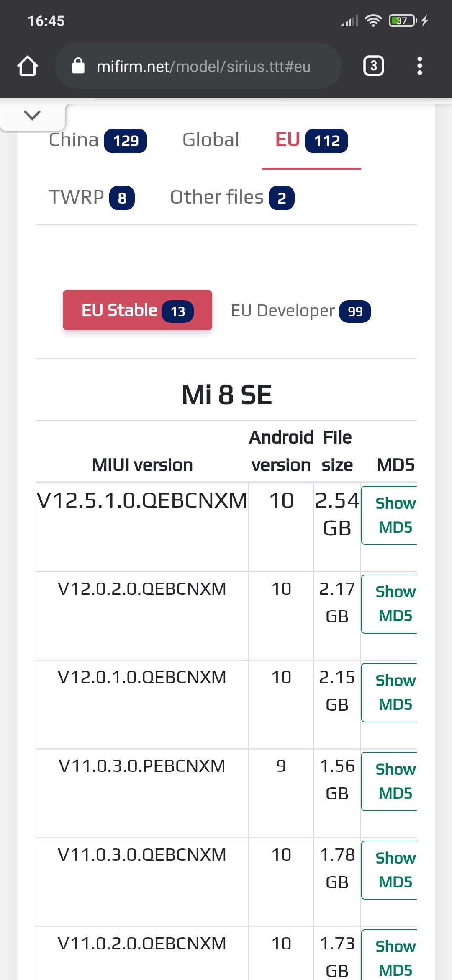
Task: Tap the 16:45 clock in status bar
Action: pos(46,21)
